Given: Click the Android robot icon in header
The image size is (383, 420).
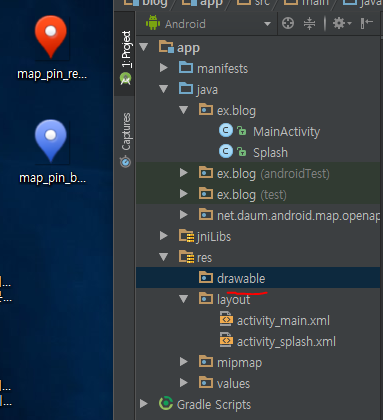Looking at the screenshot, I should pos(153,23).
